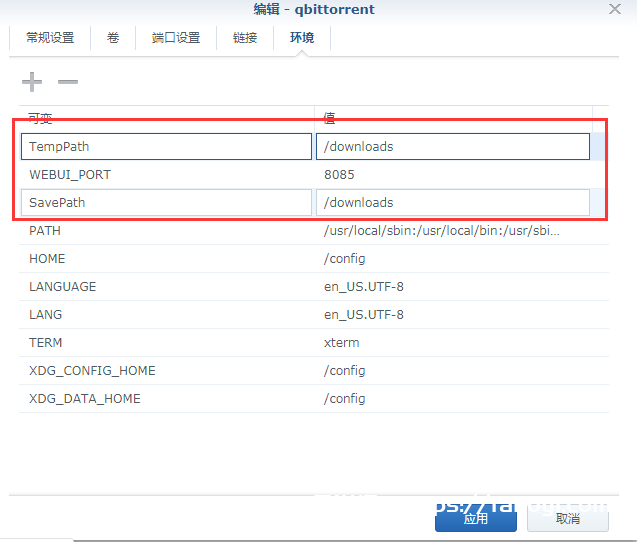The height and width of the screenshot is (542, 637).
Task: Switch to the 常规设置 tab
Action: (50, 38)
